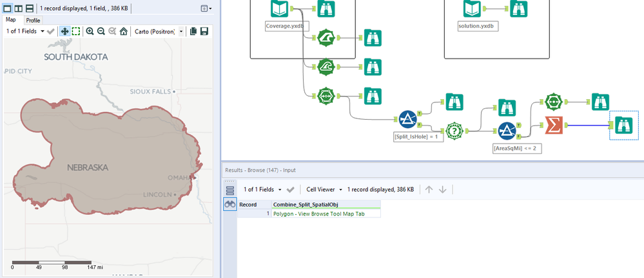Open the Map tab
The image size is (644, 278).
point(11,20)
